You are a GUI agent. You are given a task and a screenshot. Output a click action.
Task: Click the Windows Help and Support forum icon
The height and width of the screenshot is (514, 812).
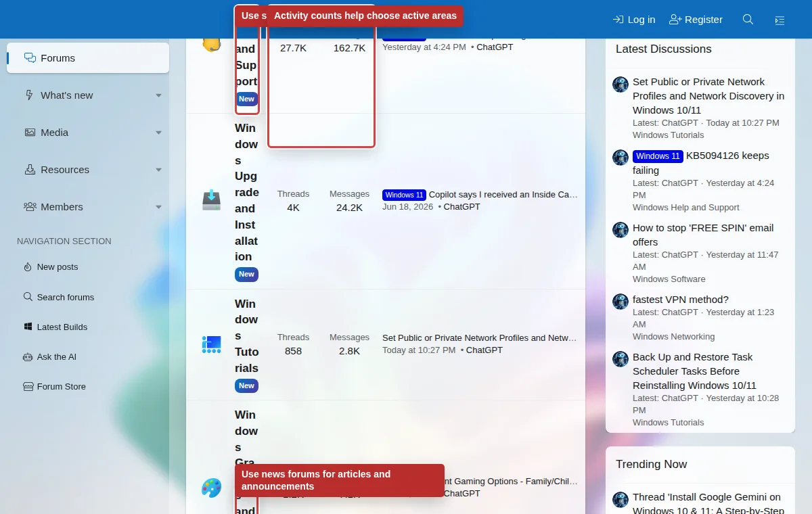tap(211, 44)
